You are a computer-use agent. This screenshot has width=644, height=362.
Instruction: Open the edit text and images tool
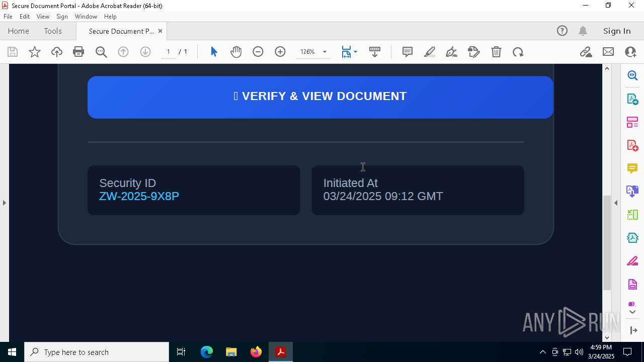click(473, 52)
